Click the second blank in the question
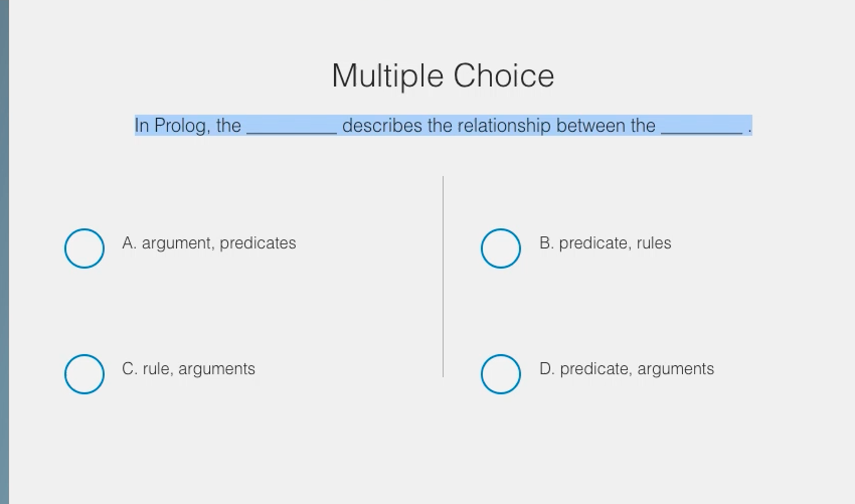This screenshot has height=504, width=855. [x=702, y=126]
